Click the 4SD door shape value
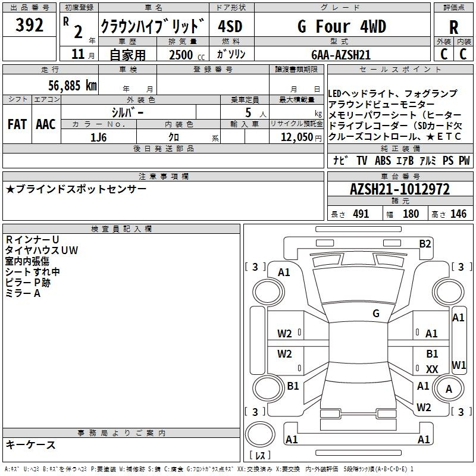The height and width of the screenshot is (476, 476). pyautogui.click(x=230, y=27)
